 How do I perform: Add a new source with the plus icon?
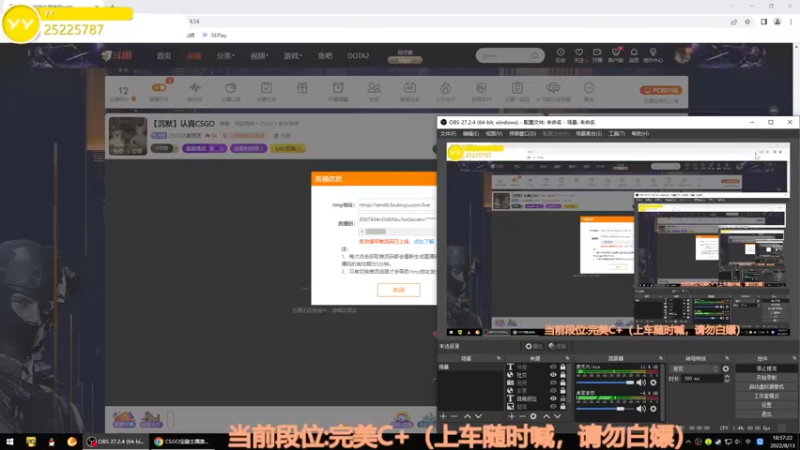(x=511, y=416)
